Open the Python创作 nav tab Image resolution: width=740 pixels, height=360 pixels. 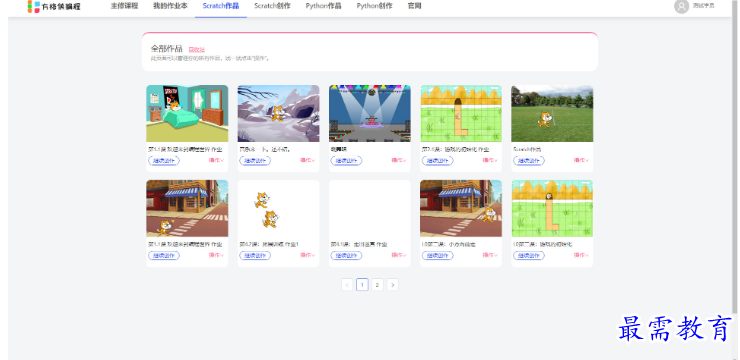[x=374, y=6]
